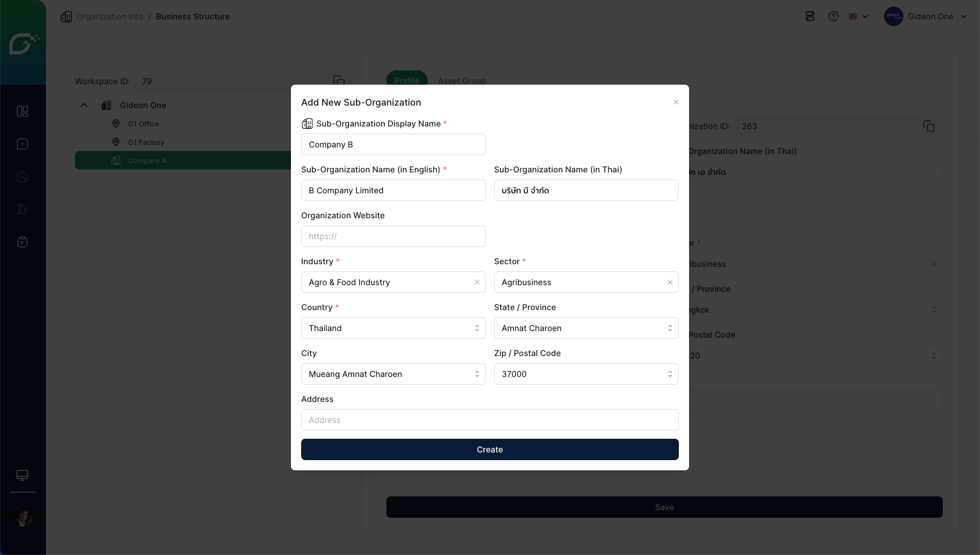The width and height of the screenshot is (980, 555).
Task: Click the Create button
Action: tap(489, 449)
